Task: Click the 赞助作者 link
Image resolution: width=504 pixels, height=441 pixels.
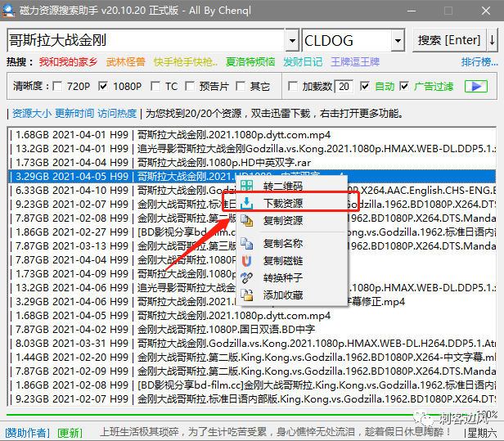Action: [x=28, y=433]
